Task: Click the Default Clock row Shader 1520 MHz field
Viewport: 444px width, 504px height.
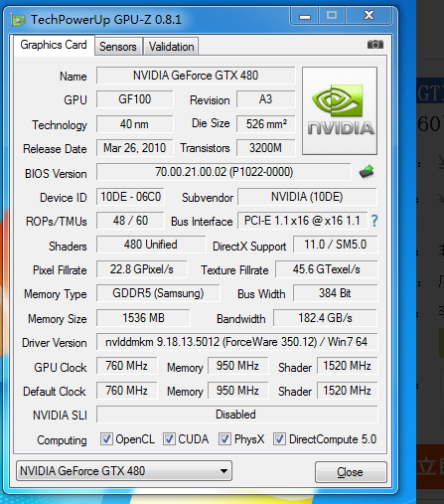Action: tap(347, 391)
